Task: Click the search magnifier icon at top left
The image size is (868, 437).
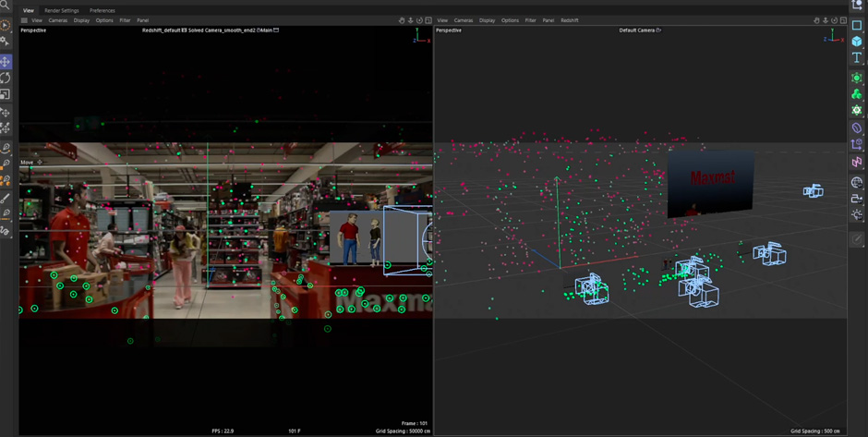Action: [x=6, y=6]
